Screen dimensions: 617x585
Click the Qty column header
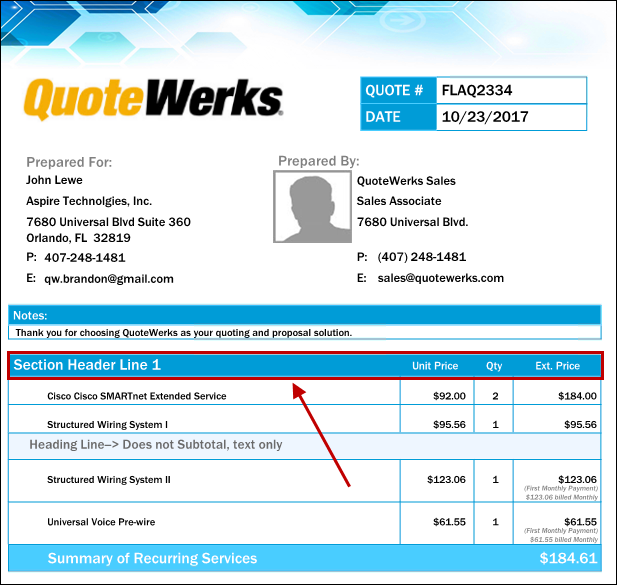pyautogui.click(x=494, y=366)
